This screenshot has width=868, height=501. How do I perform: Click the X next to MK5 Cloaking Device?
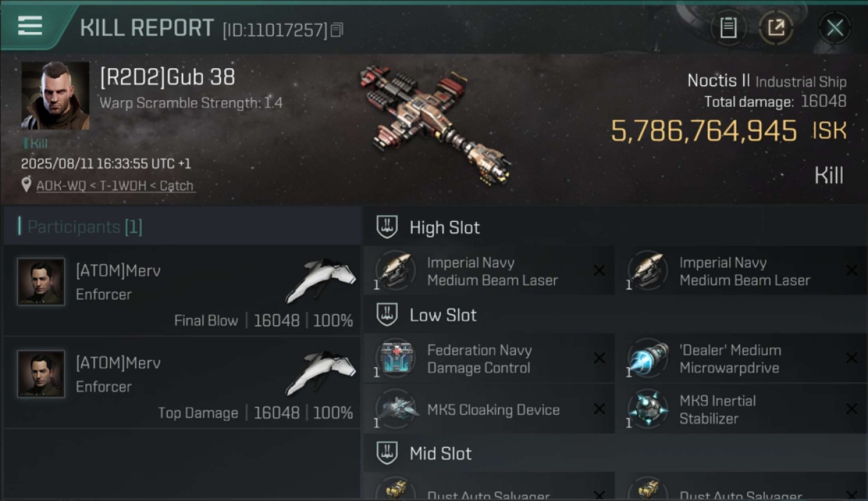tap(600, 409)
